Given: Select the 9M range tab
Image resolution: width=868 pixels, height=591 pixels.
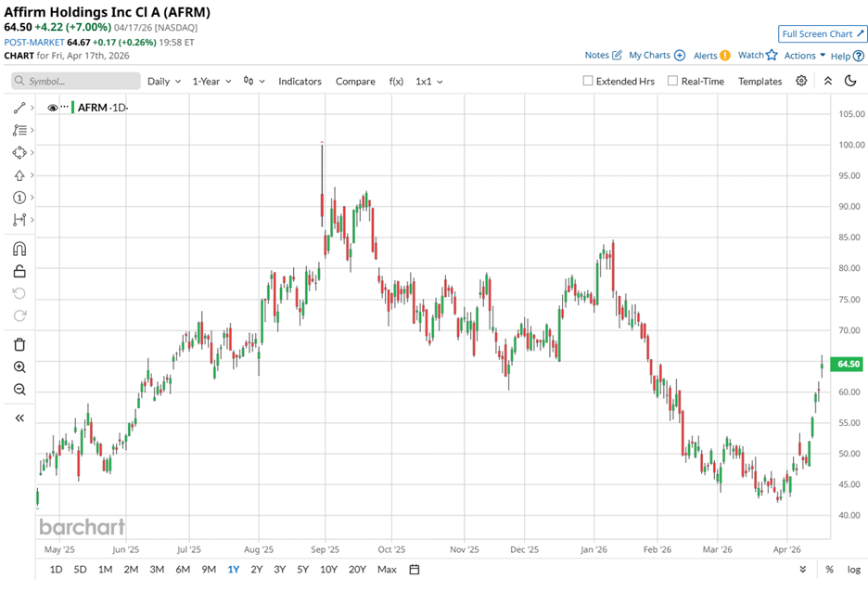Looking at the screenshot, I should click(x=209, y=570).
